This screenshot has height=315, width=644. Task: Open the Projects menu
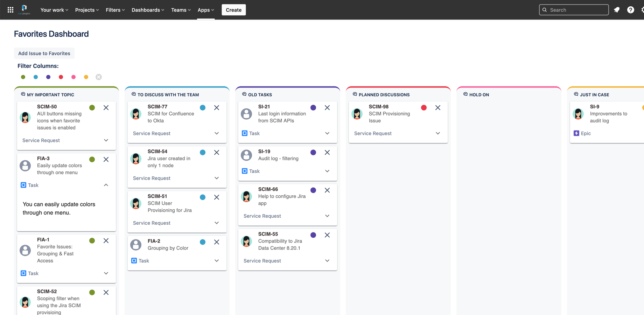[x=87, y=10]
